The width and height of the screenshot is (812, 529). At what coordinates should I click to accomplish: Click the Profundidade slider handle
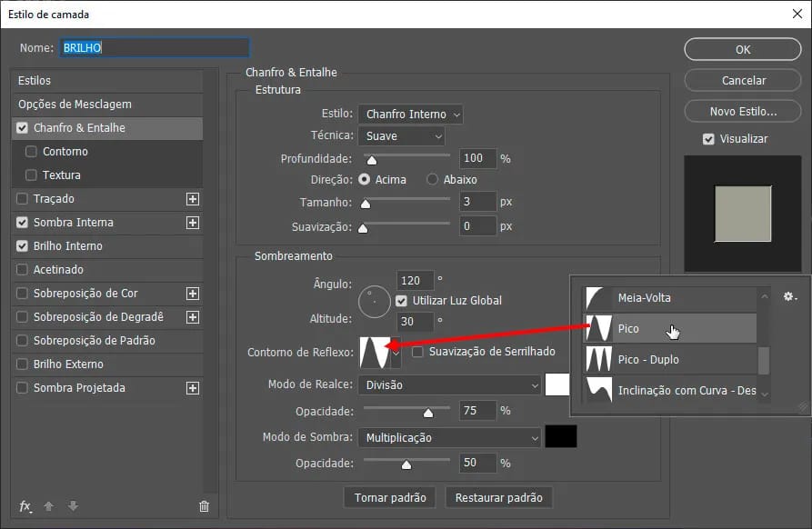click(x=371, y=159)
